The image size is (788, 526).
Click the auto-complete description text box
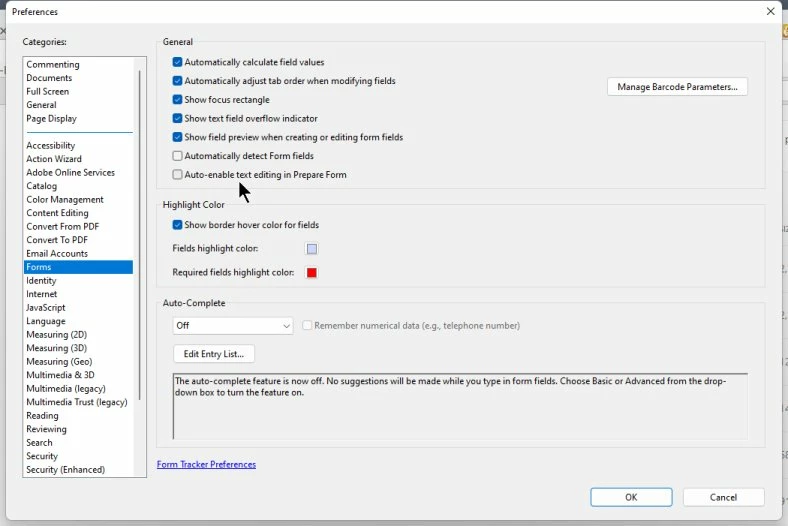pos(460,406)
